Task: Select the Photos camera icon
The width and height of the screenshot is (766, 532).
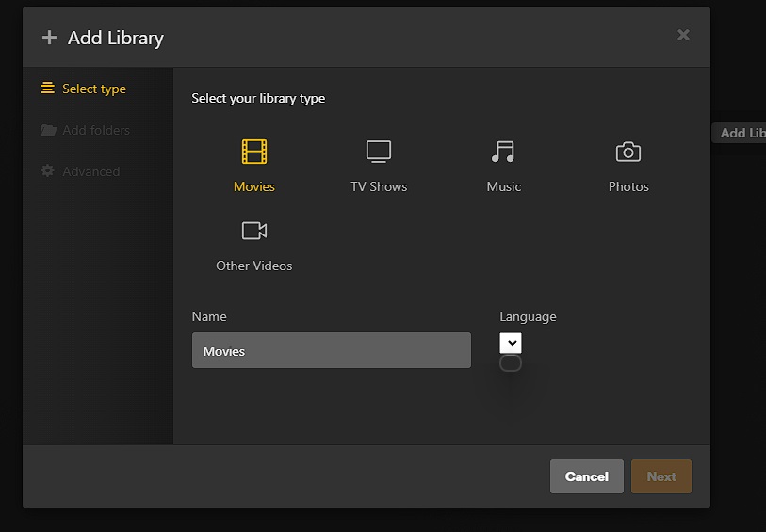Action: [x=628, y=152]
